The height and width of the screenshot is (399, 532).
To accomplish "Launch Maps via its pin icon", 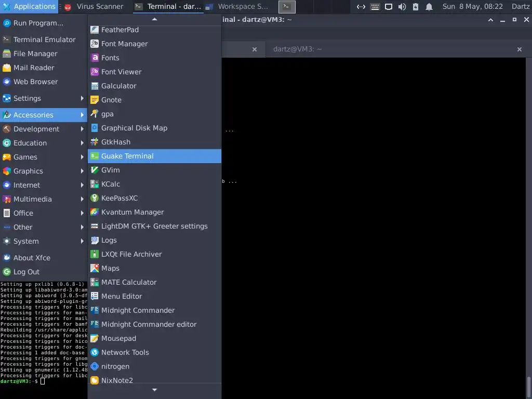I will tap(95, 268).
